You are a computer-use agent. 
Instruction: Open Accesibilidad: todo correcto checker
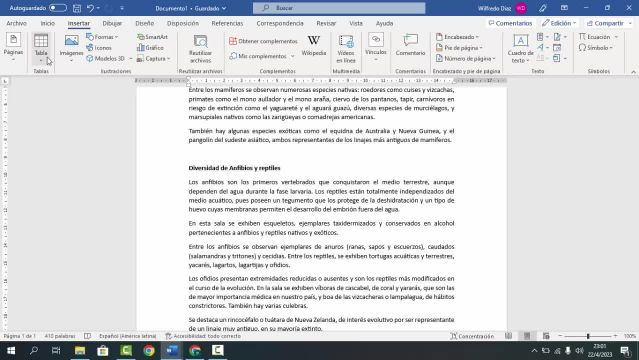pos(203,336)
